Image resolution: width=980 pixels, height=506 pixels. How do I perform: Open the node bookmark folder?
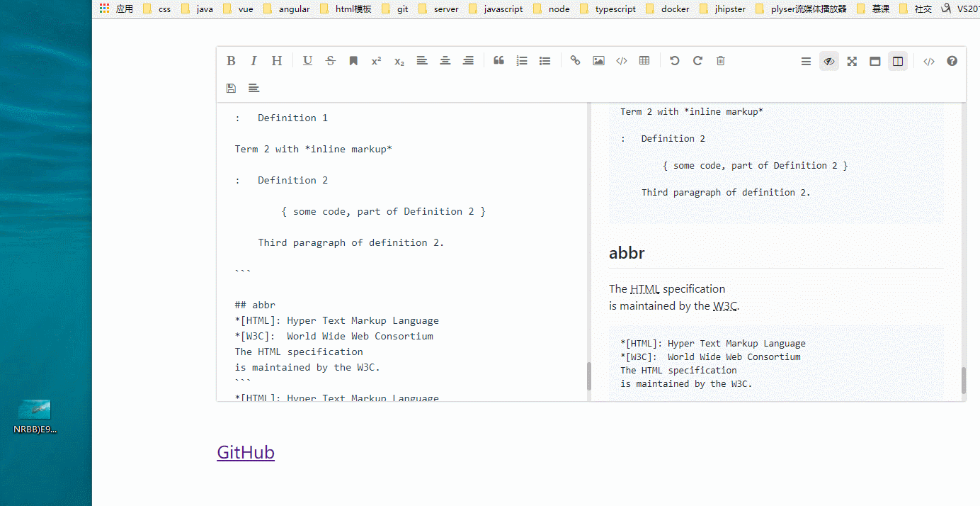click(552, 9)
